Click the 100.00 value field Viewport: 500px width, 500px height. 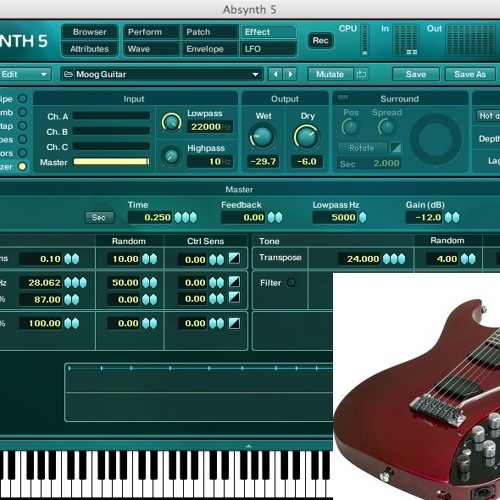tap(41, 323)
